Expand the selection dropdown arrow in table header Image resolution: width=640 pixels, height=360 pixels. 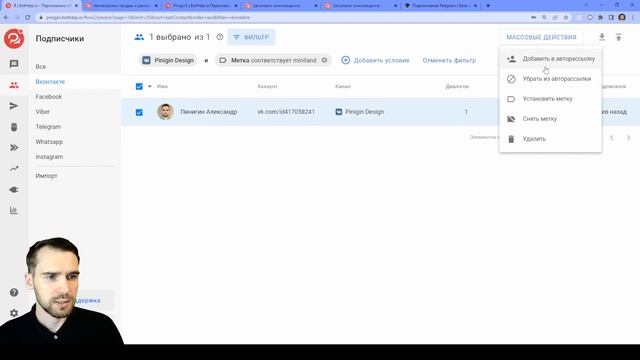(149, 87)
